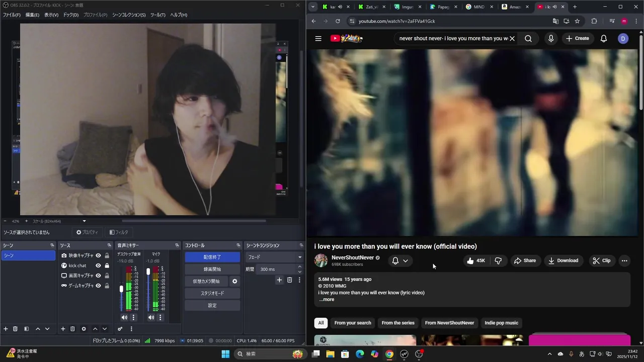Undock the シーン panel

pyautogui.click(x=52, y=245)
